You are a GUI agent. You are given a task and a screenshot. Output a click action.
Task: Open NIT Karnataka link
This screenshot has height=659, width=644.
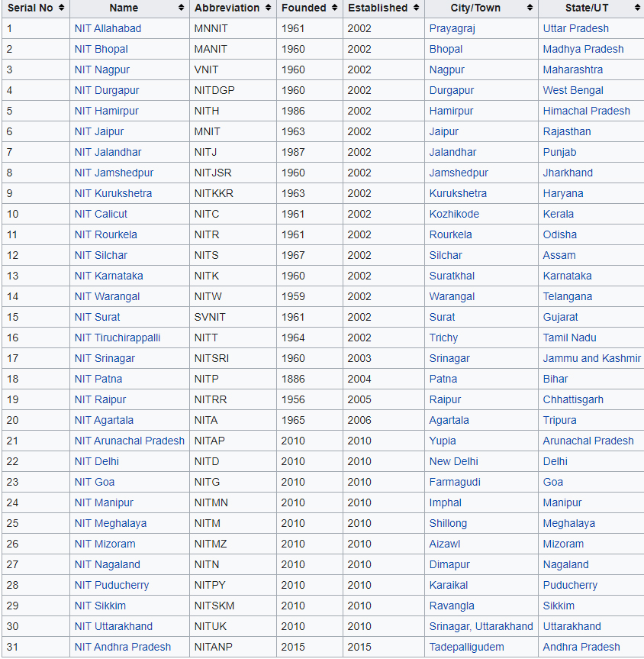tap(109, 276)
